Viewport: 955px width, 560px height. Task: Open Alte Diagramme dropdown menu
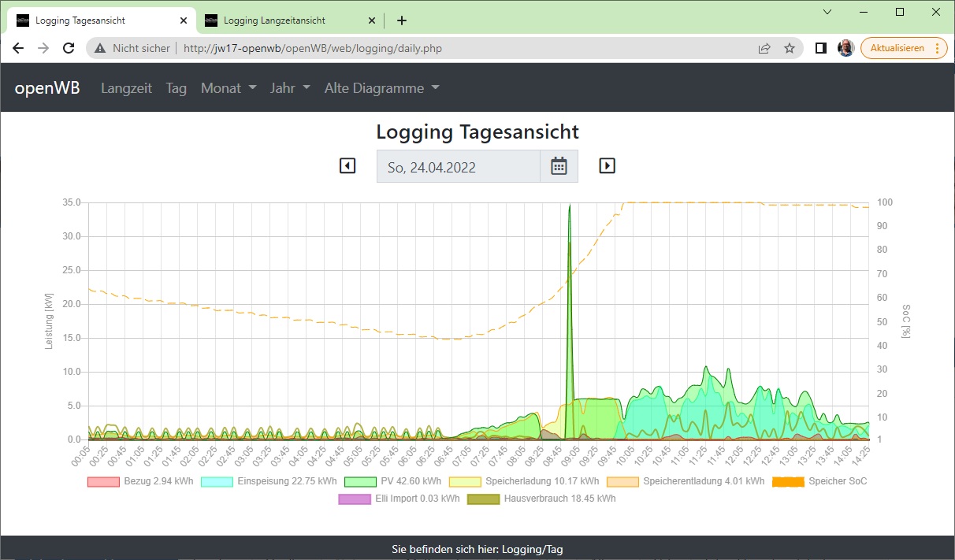coord(381,88)
